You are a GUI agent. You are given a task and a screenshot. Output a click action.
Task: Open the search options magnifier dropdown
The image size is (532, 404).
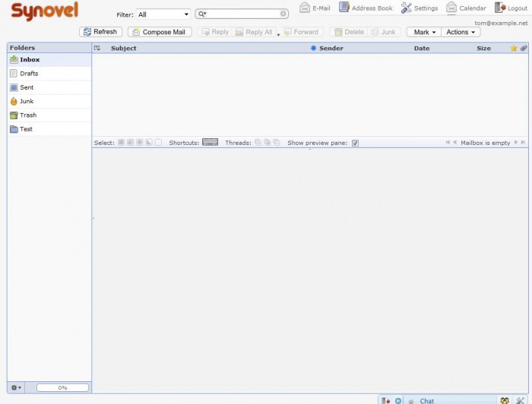[202, 14]
